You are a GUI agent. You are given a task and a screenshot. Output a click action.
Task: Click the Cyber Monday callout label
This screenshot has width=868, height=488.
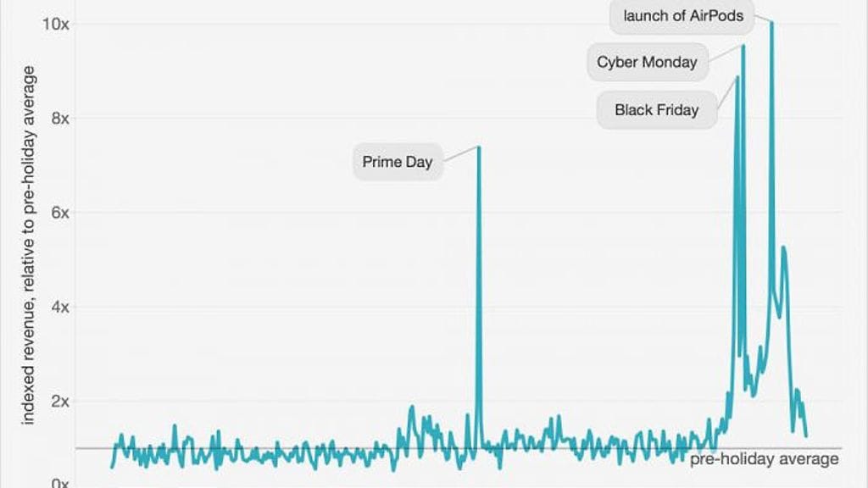click(647, 62)
